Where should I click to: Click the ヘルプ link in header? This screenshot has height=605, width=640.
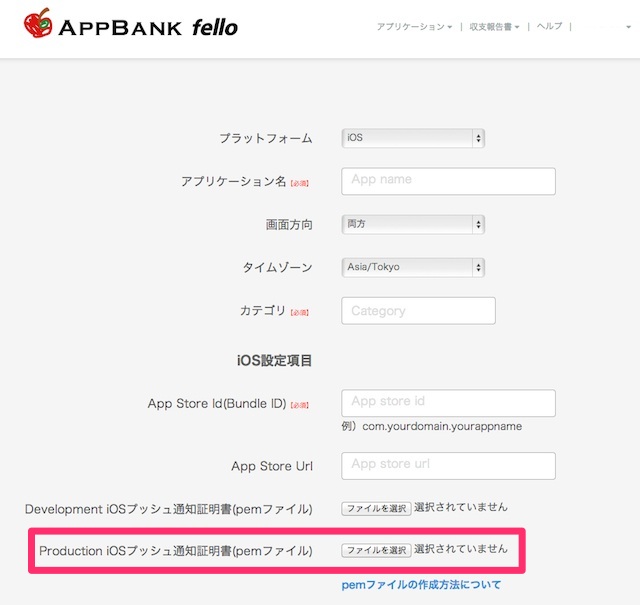point(549,27)
